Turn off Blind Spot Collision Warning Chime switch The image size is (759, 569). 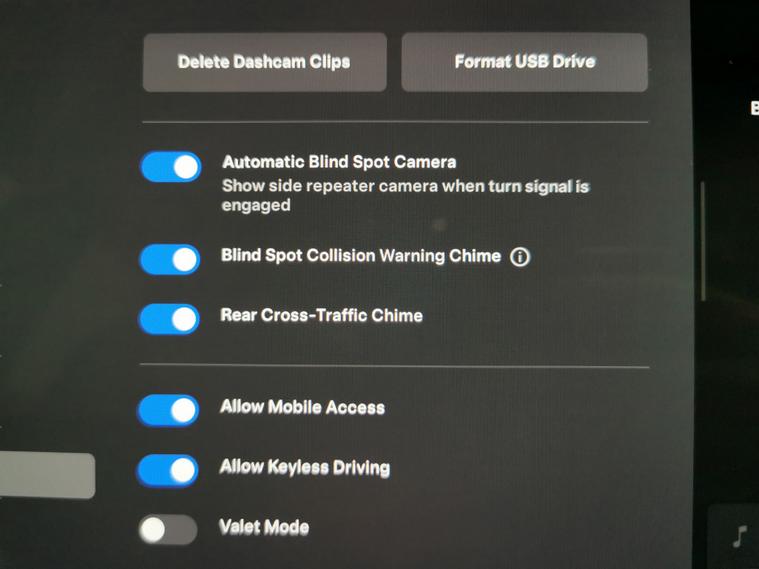point(170,259)
